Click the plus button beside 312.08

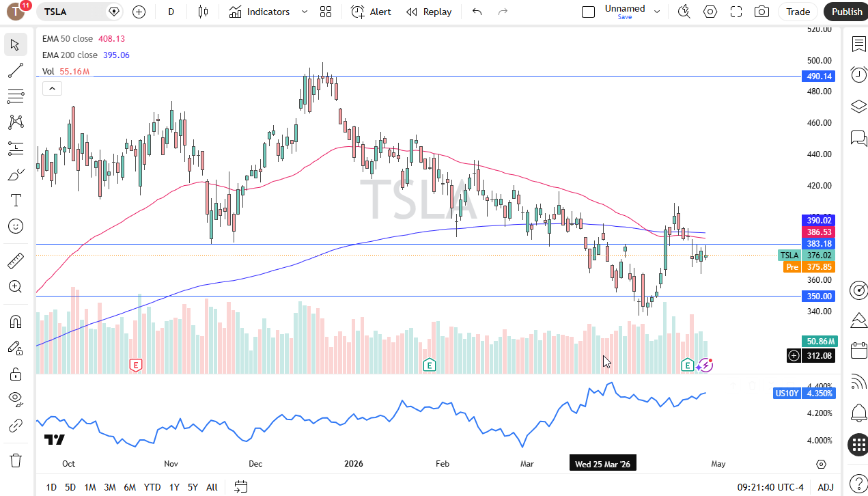pos(794,355)
